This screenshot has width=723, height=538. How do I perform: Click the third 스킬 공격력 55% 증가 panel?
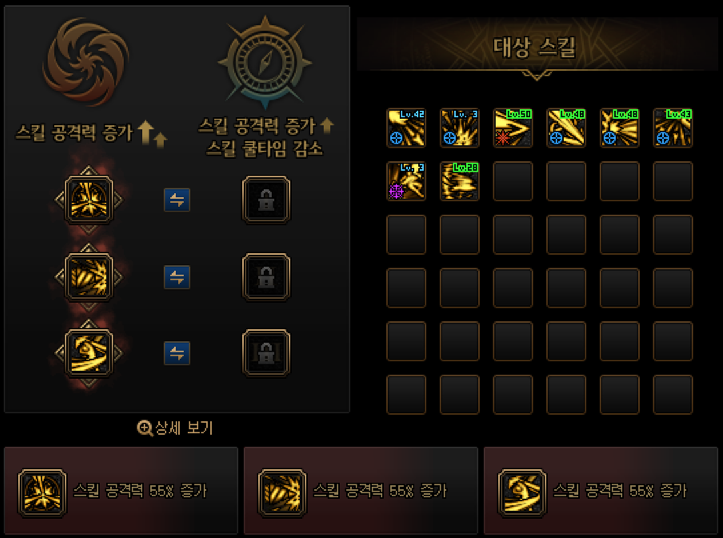click(601, 491)
